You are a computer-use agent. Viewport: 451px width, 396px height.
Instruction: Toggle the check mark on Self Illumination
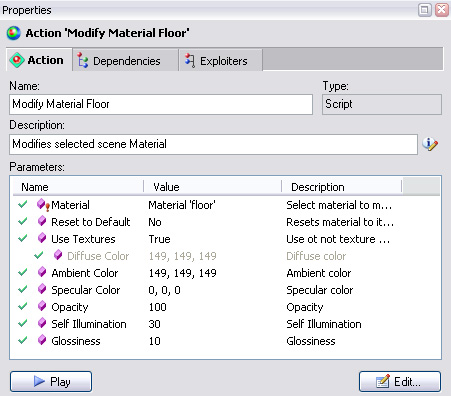[23, 323]
